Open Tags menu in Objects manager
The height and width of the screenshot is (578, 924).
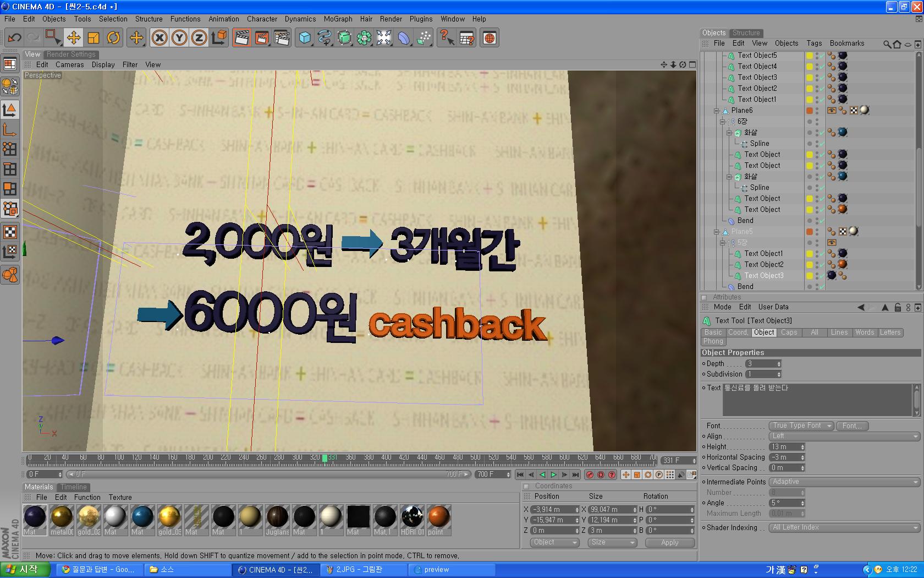814,43
